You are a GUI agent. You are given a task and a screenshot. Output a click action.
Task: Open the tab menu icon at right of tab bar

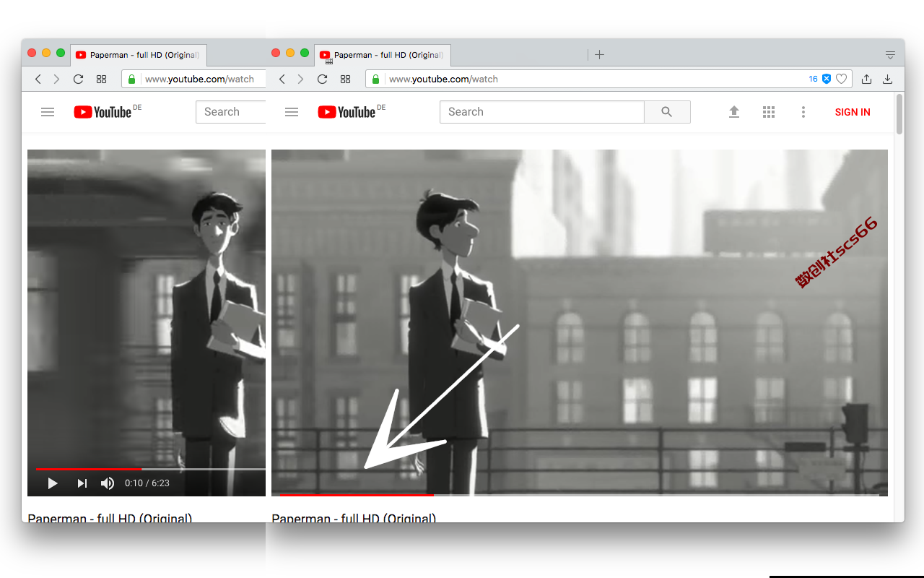tap(890, 55)
